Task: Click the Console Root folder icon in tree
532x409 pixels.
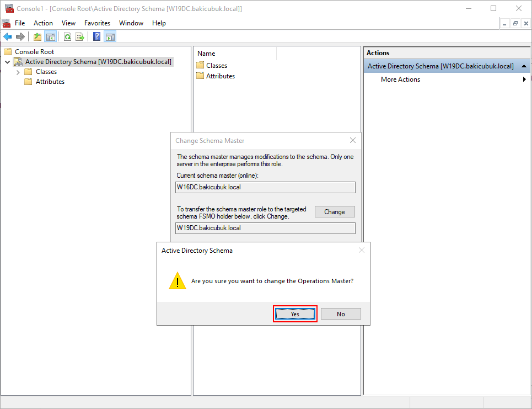Action: [x=8, y=52]
